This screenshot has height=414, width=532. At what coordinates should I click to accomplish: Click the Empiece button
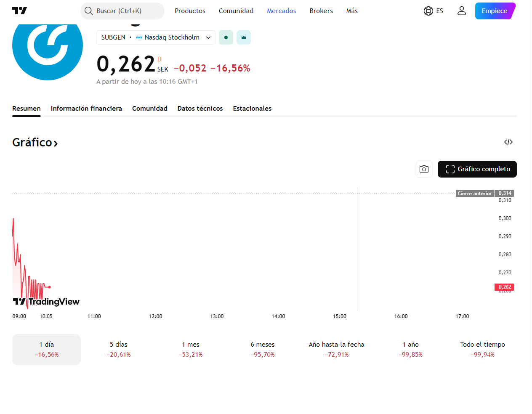[495, 11]
